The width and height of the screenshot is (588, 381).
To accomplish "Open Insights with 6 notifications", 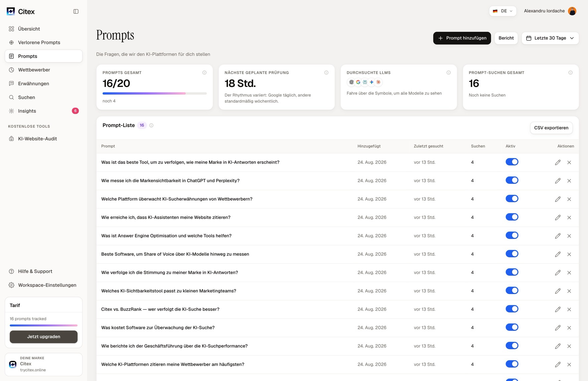I will pos(43,111).
